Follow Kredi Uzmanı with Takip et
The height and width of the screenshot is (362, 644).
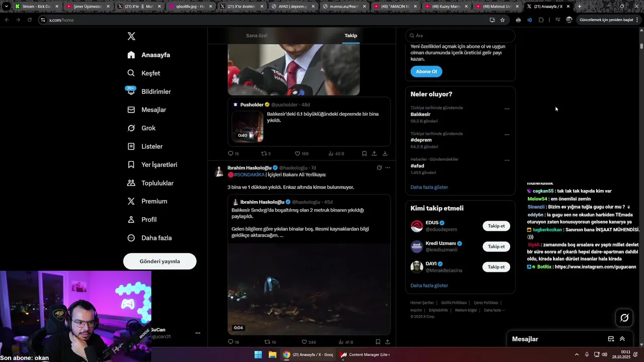(496, 246)
